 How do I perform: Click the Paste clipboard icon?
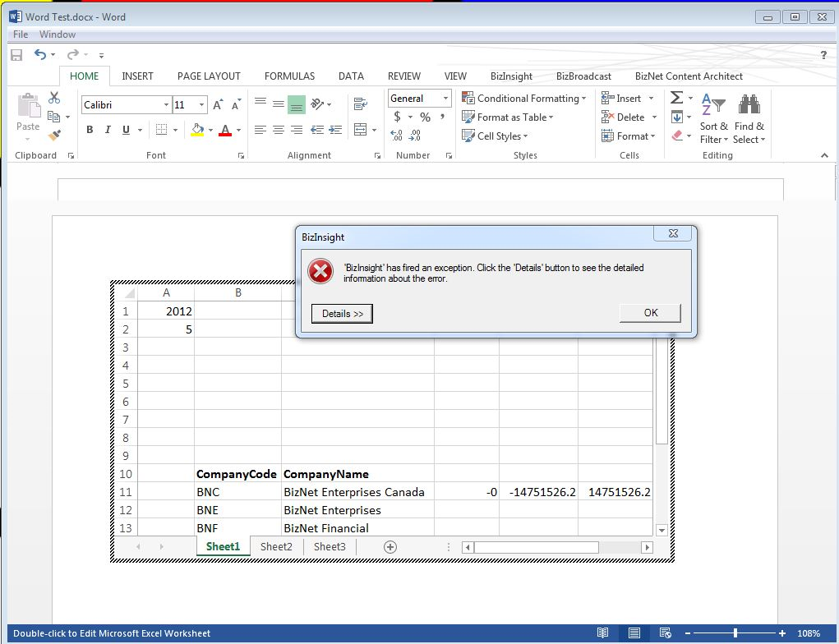(29, 105)
